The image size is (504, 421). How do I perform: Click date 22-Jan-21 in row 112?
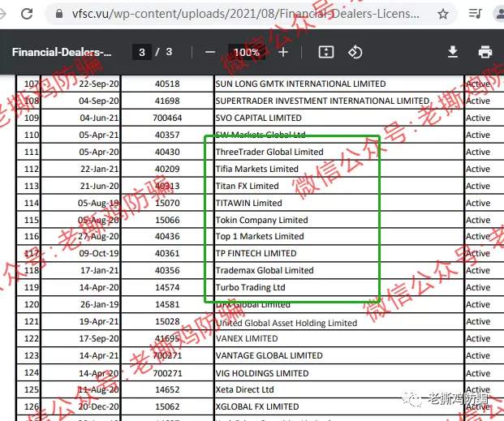click(99, 169)
